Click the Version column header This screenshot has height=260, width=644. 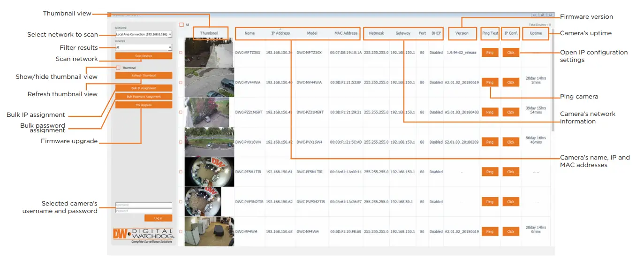pyautogui.click(x=462, y=33)
